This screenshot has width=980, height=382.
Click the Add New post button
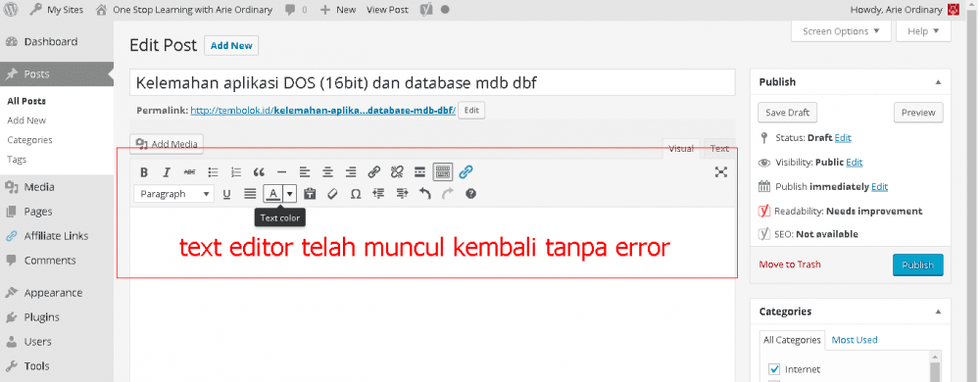coord(231,46)
